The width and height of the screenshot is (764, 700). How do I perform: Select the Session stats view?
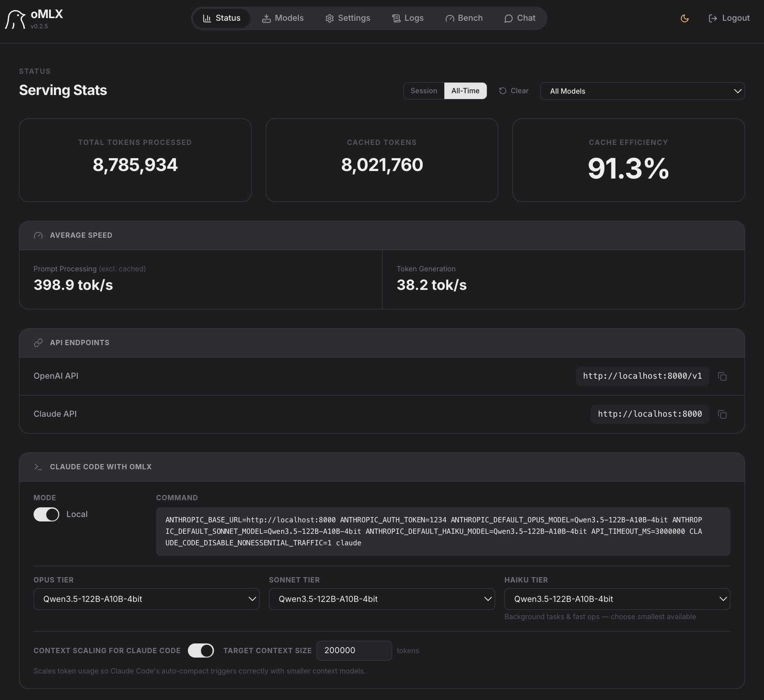tap(424, 91)
